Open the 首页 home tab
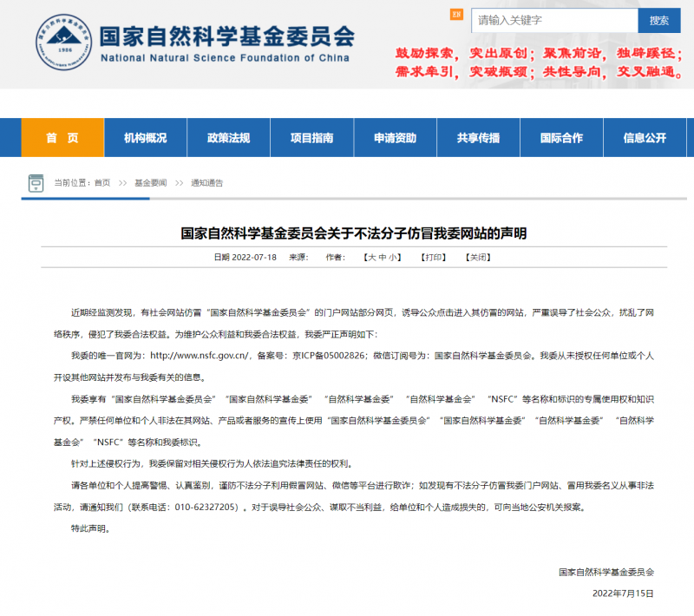The image size is (694, 616). [x=62, y=138]
